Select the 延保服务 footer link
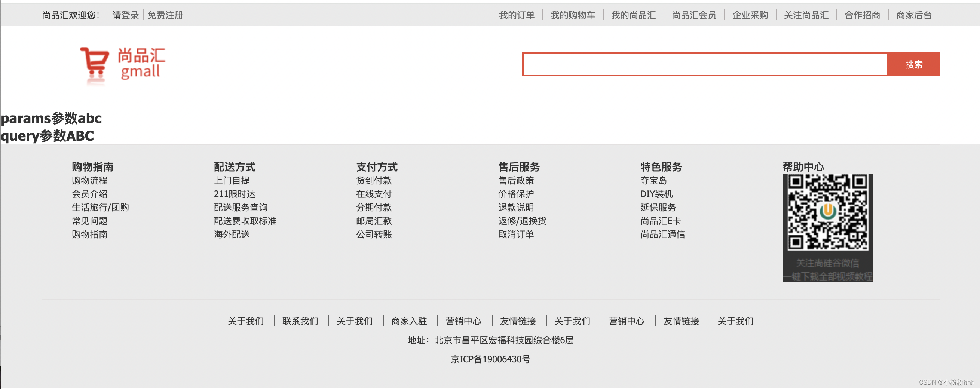This screenshot has height=389, width=980. tap(658, 207)
